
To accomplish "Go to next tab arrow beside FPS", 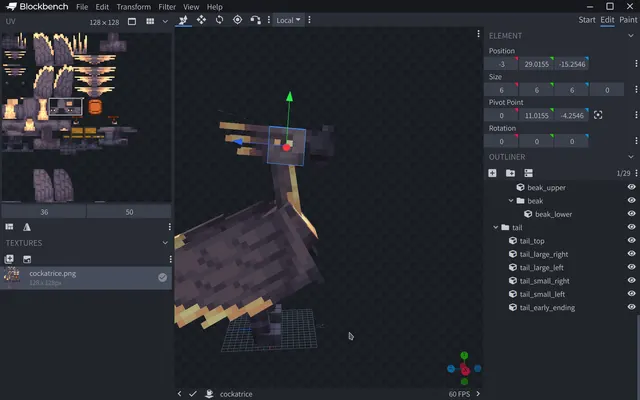I will tap(478, 394).
